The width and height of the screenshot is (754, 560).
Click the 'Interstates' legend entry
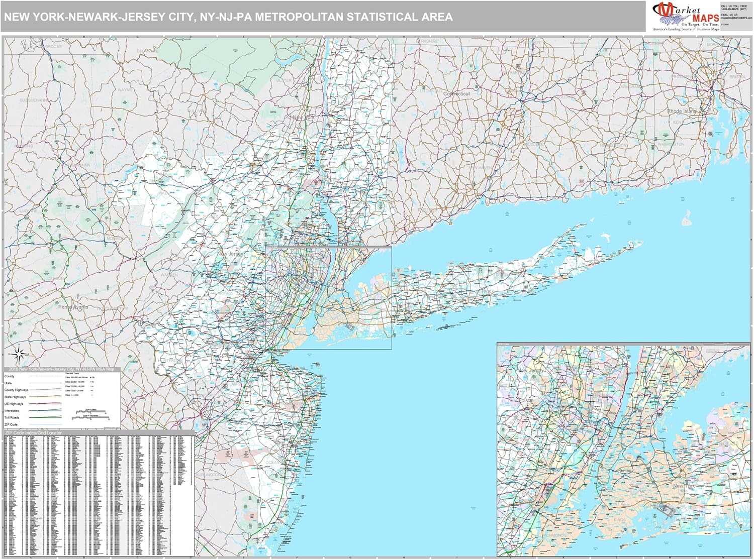12,411
